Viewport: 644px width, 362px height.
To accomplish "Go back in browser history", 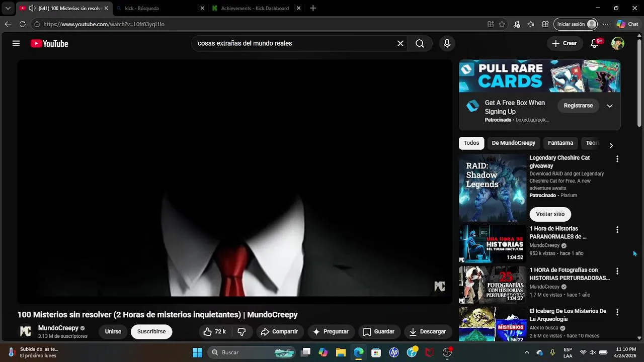I will [x=8, y=24].
